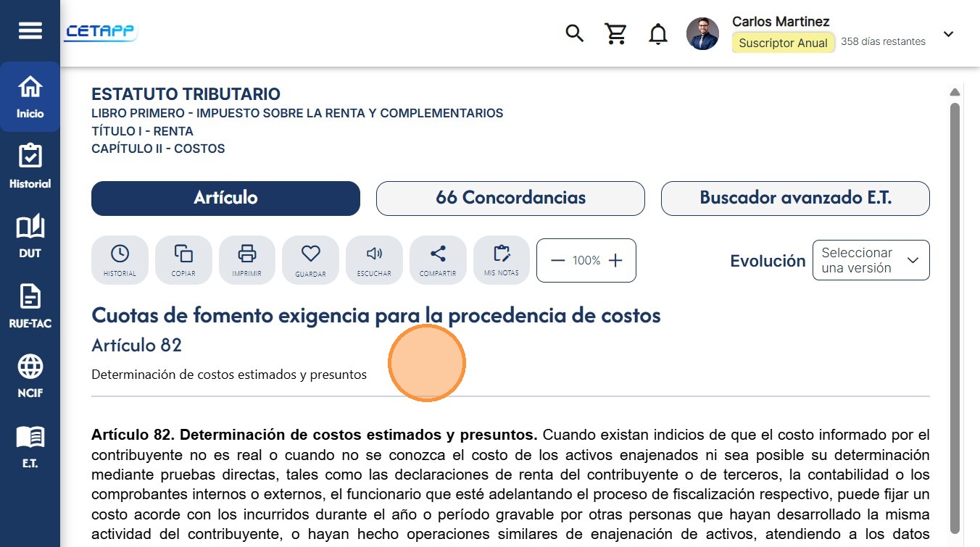Open Historial in the sidebar

pos(30,167)
